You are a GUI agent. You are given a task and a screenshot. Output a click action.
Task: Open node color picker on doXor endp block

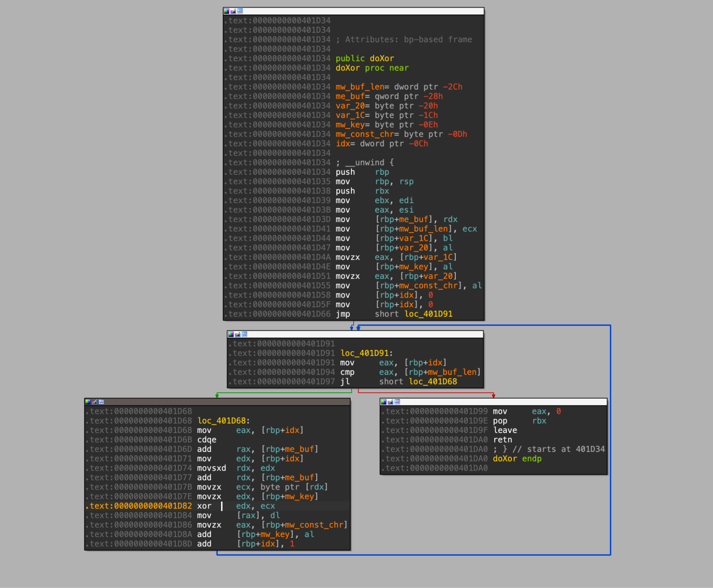(x=384, y=402)
